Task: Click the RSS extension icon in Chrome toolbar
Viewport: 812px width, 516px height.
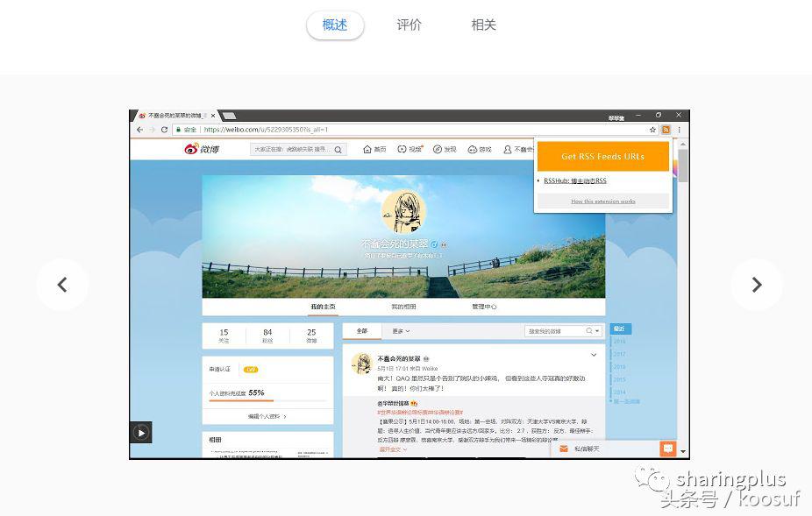Action: (666, 130)
